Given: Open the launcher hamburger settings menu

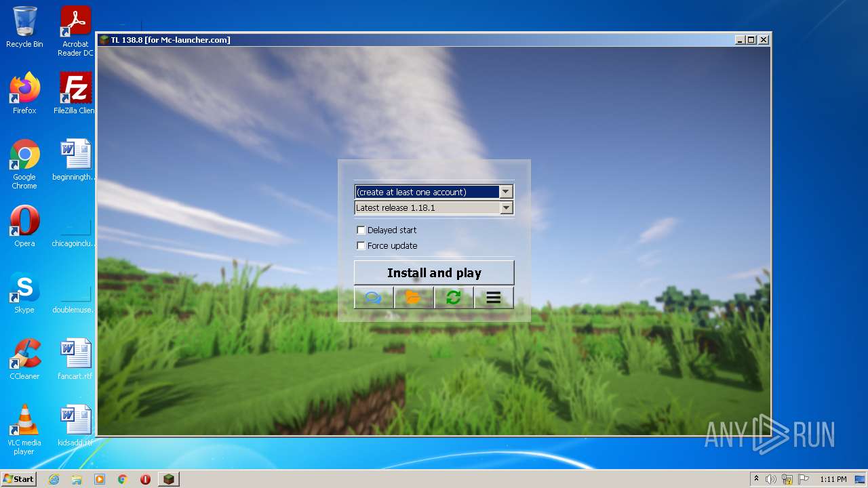Looking at the screenshot, I should pyautogui.click(x=494, y=298).
